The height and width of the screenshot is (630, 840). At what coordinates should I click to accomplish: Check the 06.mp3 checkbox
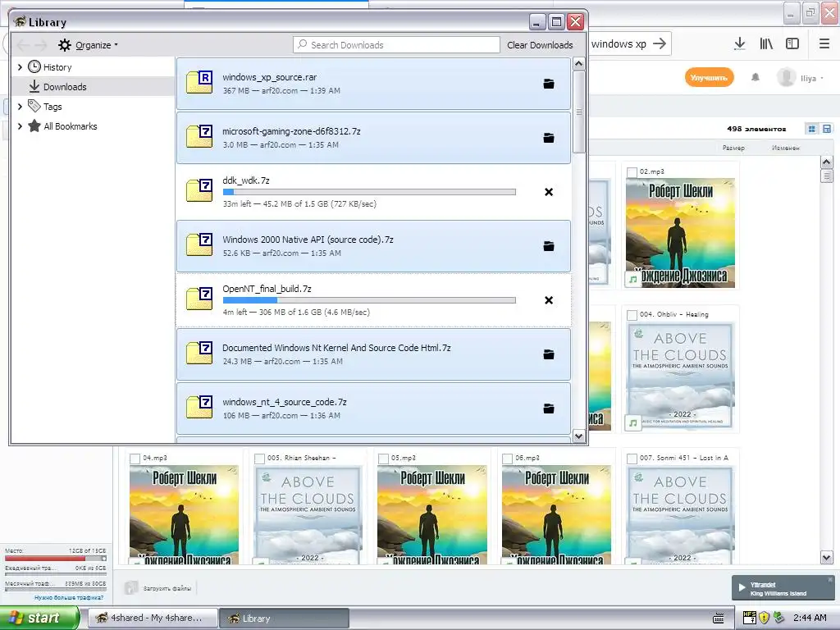(x=507, y=459)
